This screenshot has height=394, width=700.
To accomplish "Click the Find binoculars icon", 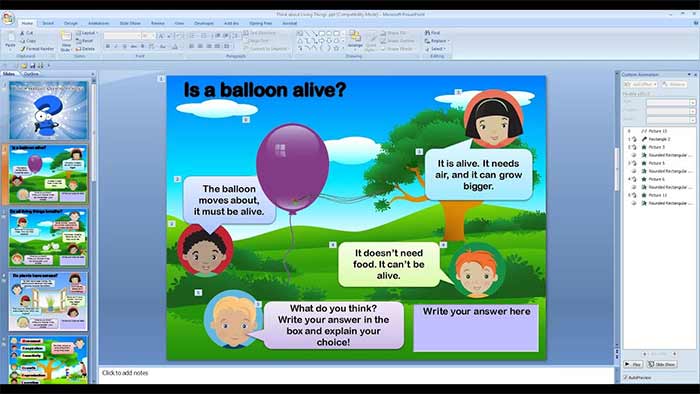I will [427, 33].
